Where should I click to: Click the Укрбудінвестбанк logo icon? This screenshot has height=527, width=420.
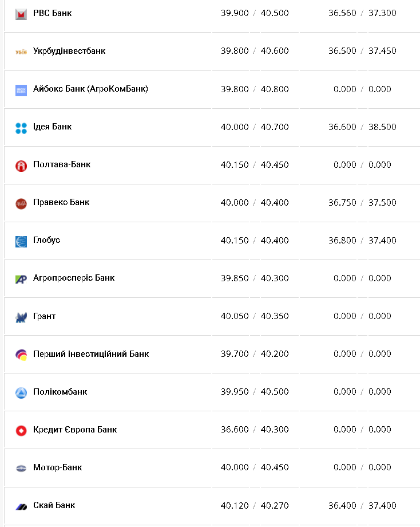pos(21,52)
